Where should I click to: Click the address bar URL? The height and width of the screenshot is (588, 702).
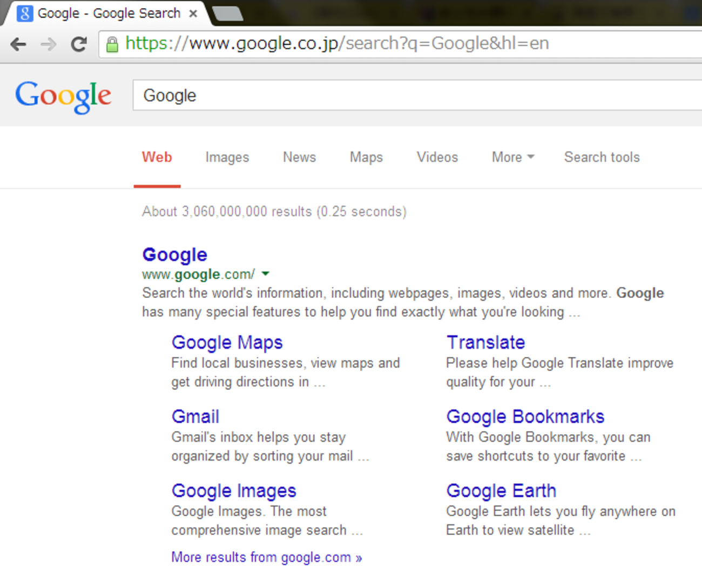tap(337, 43)
